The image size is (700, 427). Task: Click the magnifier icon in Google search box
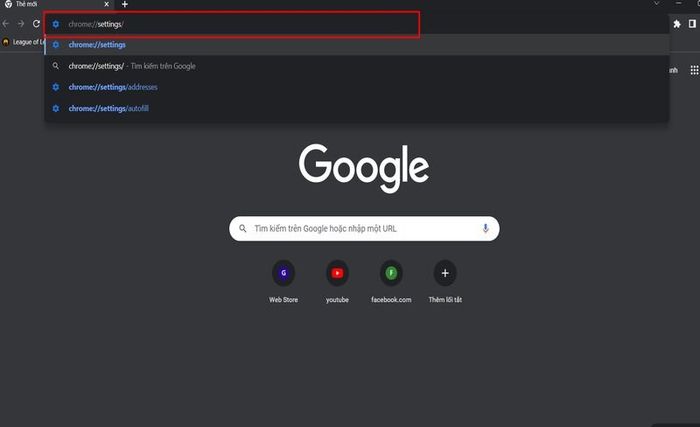click(x=242, y=229)
